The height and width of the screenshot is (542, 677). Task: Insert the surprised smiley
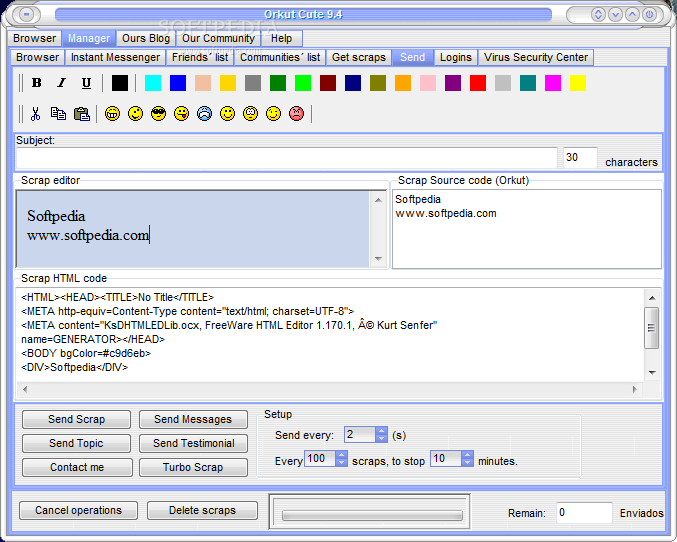250,114
